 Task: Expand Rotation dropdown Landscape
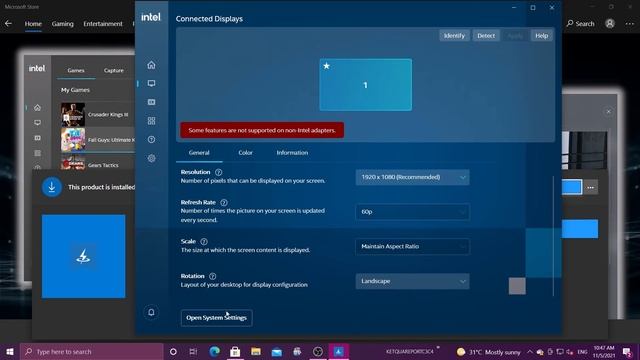point(412,281)
